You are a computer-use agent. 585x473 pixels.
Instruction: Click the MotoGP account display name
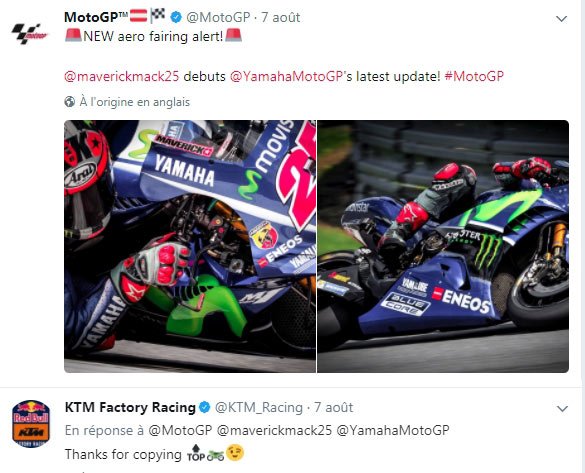96,17
